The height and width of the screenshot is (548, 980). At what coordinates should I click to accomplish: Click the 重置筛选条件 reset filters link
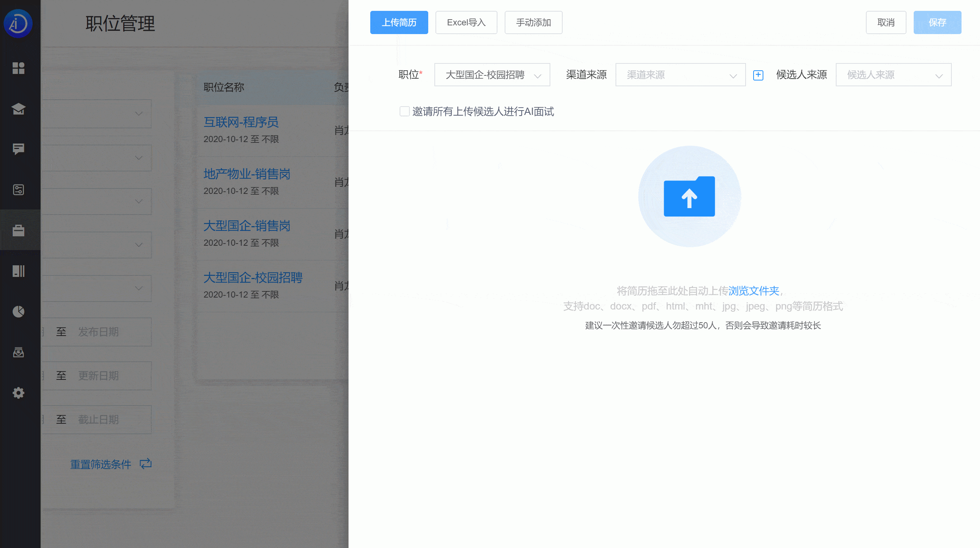pyautogui.click(x=100, y=464)
